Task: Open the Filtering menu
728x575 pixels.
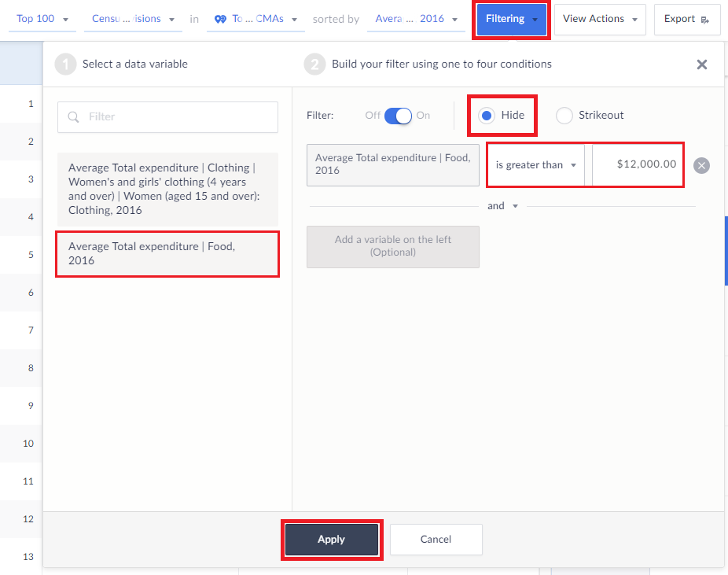Action: pos(511,19)
